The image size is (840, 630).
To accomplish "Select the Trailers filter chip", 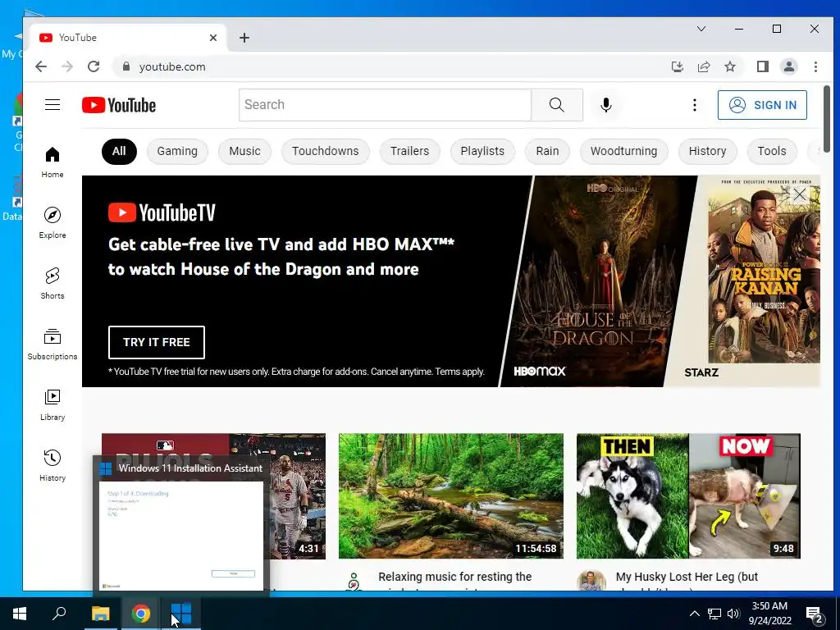I will coord(410,151).
